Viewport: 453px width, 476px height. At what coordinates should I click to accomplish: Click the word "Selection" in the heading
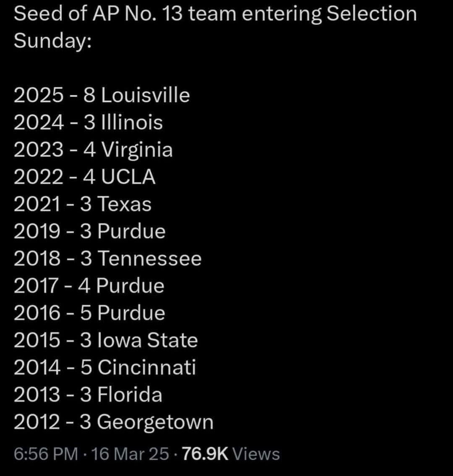point(372,14)
